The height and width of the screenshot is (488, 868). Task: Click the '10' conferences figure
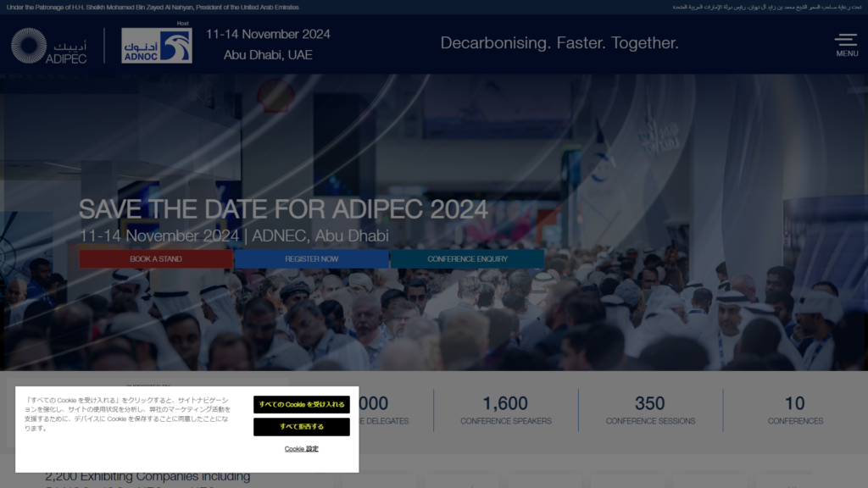795,403
